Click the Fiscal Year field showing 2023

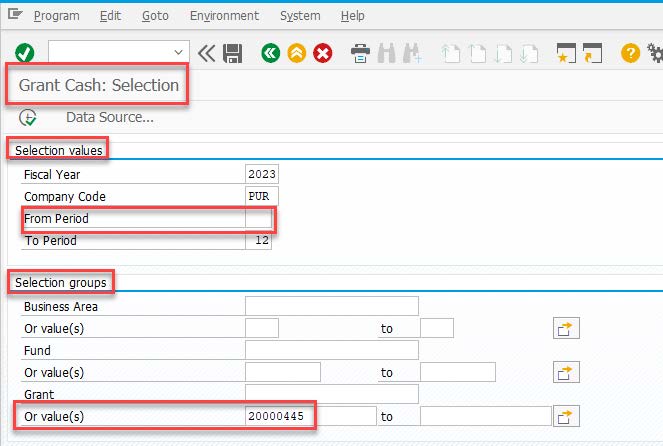(x=262, y=174)
